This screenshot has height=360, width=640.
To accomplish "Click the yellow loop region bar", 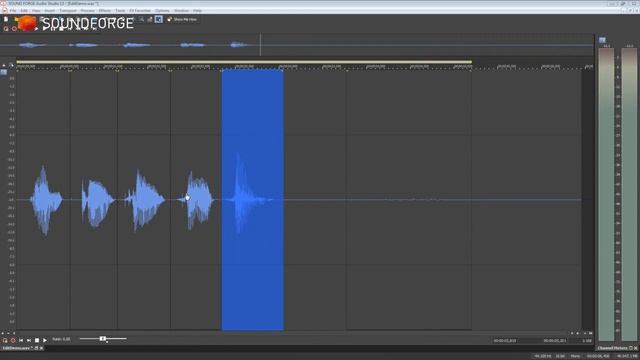I will 244,62.
